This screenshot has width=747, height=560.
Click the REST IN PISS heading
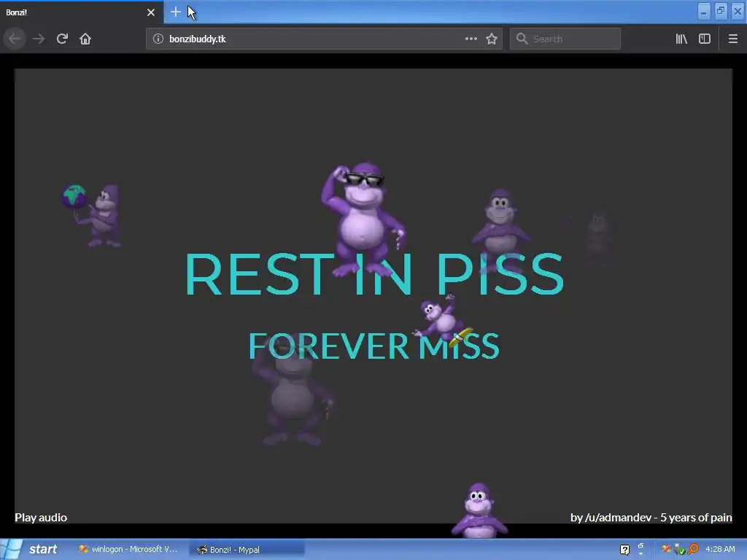[x=374, y=275]
